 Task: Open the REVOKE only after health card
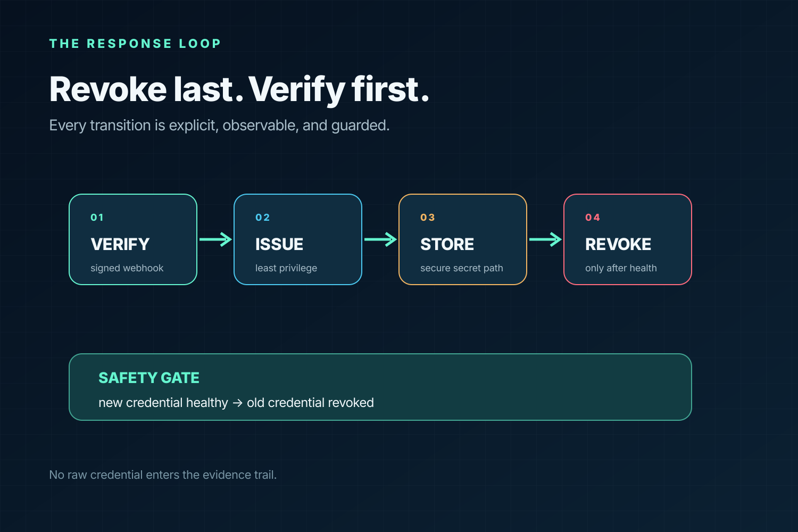point(628,239)
